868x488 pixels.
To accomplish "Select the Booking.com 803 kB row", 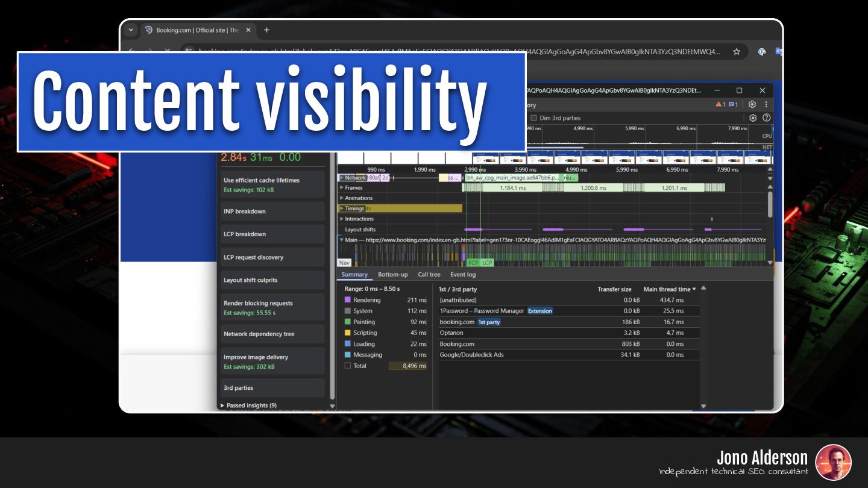I will [569, 344].
